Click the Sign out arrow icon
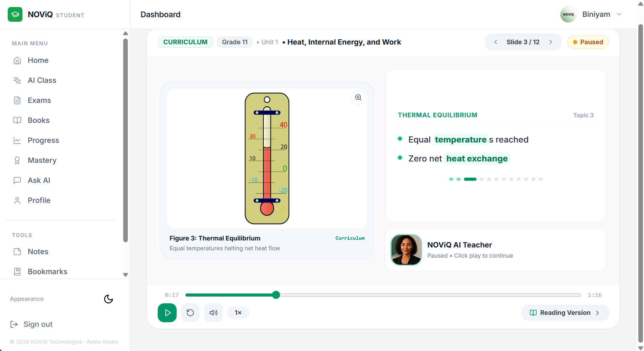644x351 pixels. (x=14, y=324)
